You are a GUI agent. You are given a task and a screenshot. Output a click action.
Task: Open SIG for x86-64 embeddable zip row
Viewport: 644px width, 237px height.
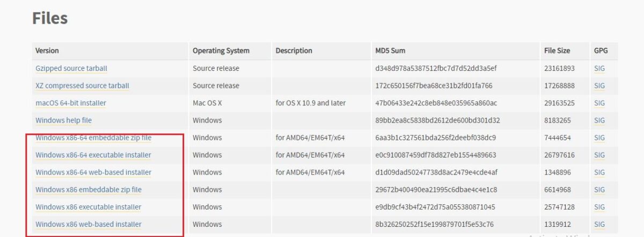coord(599,138)
